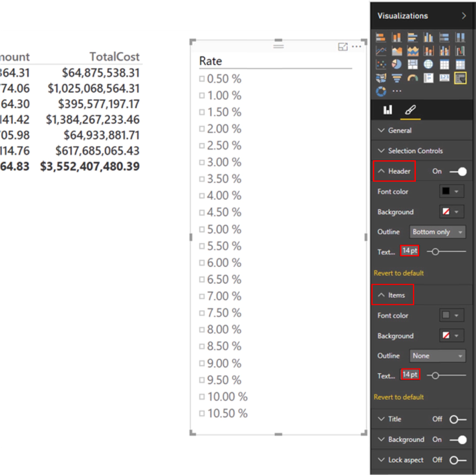Turn on the Title toggle

458,419
